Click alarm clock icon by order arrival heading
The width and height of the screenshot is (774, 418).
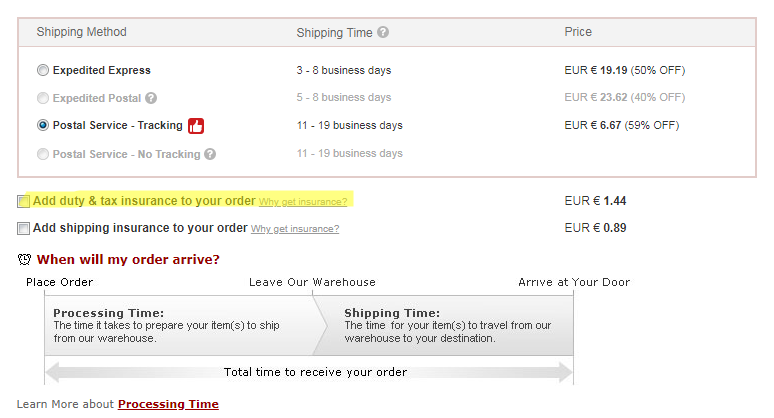[x=25, y=260]
